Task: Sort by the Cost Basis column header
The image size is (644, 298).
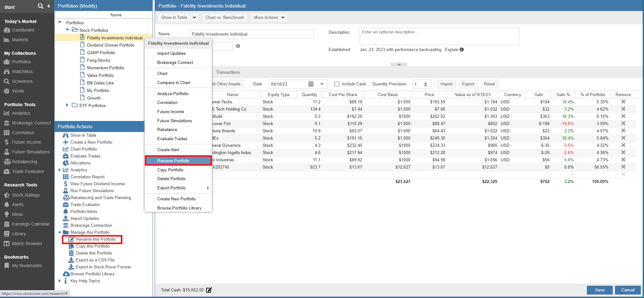Action: (388, 95)
